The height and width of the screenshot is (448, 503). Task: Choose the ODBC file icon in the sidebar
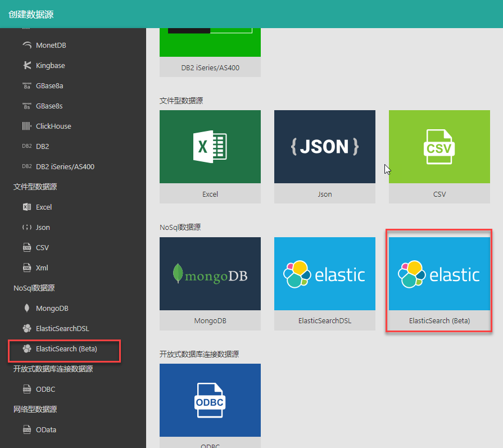[27, 389]
